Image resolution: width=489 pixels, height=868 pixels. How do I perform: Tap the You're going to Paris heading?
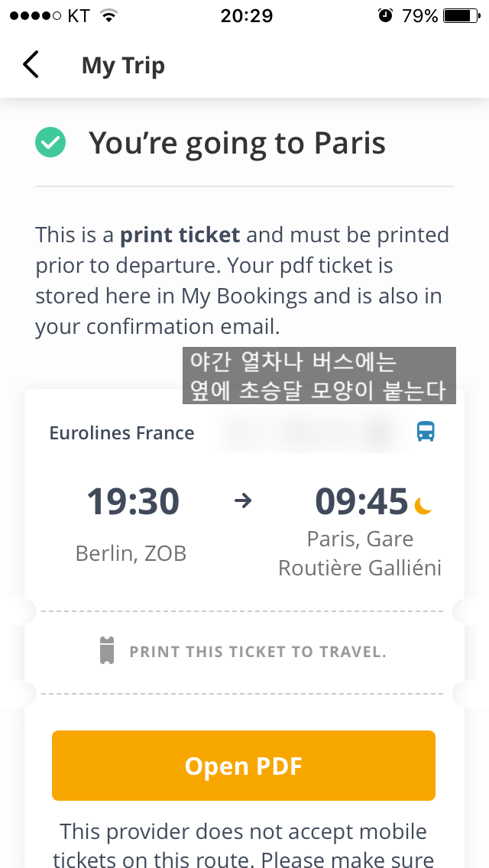click(237, 143)
